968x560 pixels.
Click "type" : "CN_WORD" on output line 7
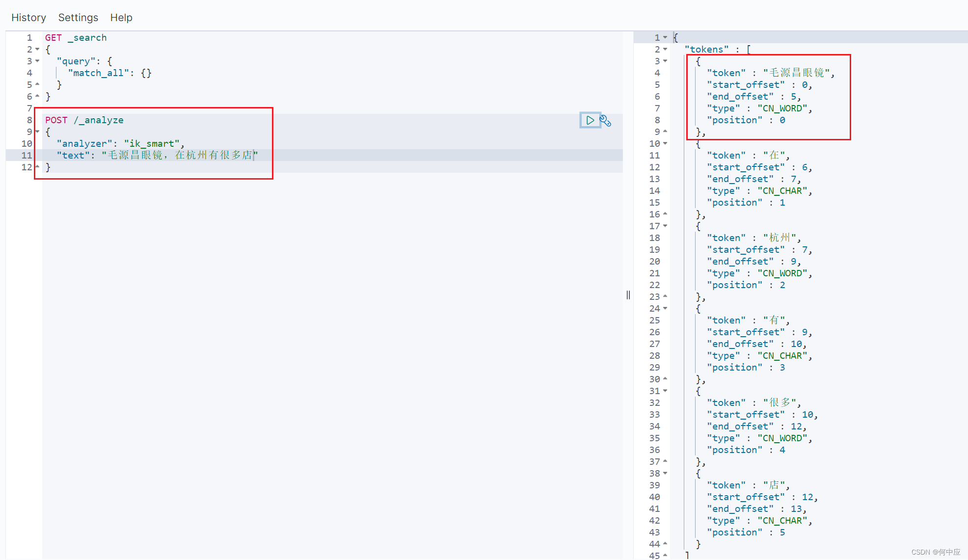[x=759, y=108]
